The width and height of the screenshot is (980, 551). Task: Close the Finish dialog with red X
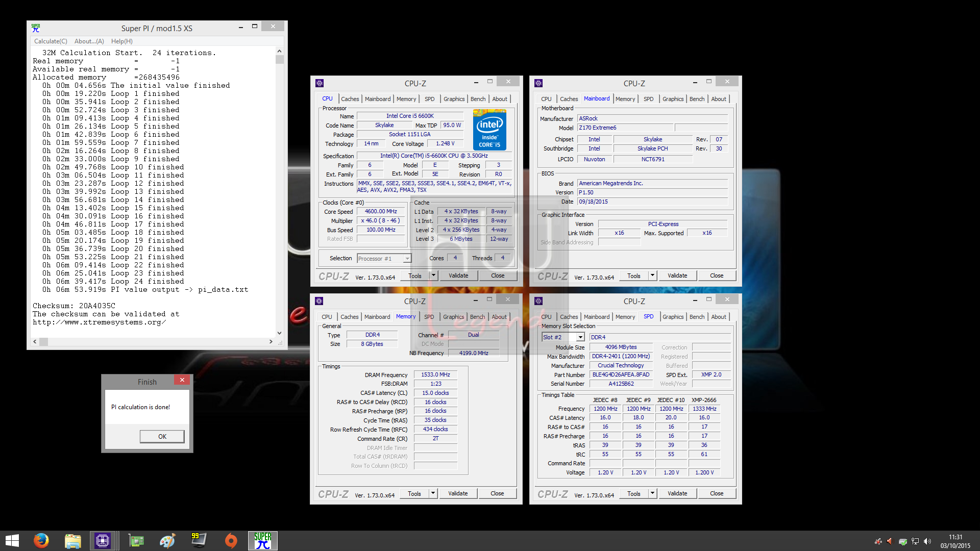click(182, 380)
